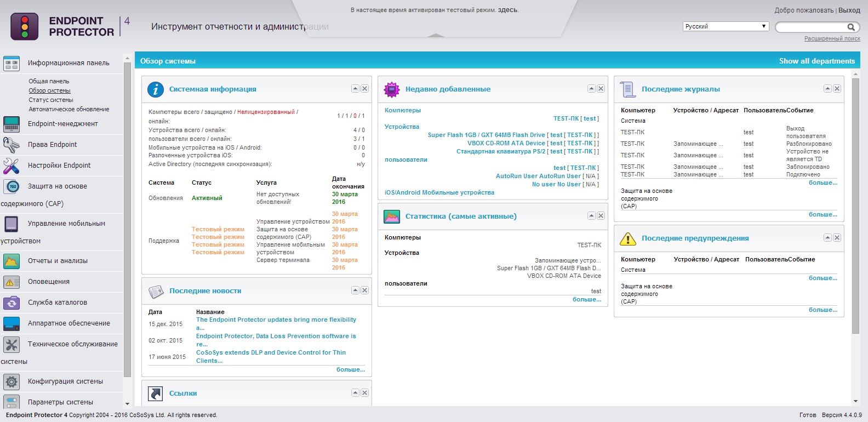The image size is (868, 422).
Task: Click the Оповещения warning icon in sidebar
Action: [x=12, y=282]
